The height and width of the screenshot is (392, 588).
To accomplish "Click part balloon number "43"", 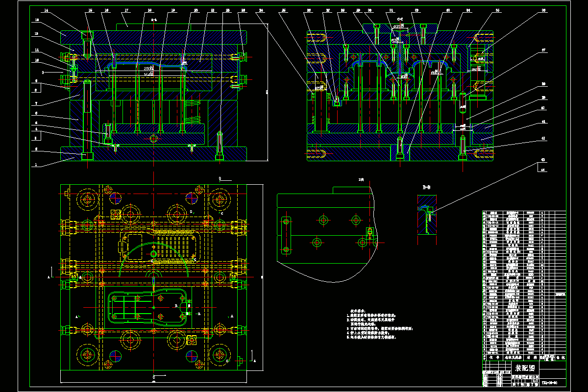I will (543, 160).
